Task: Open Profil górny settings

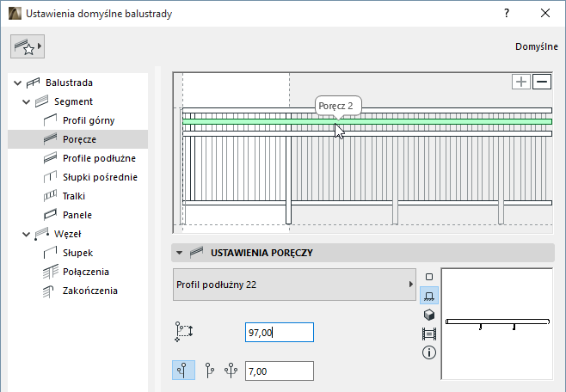Action: [89, 120]
